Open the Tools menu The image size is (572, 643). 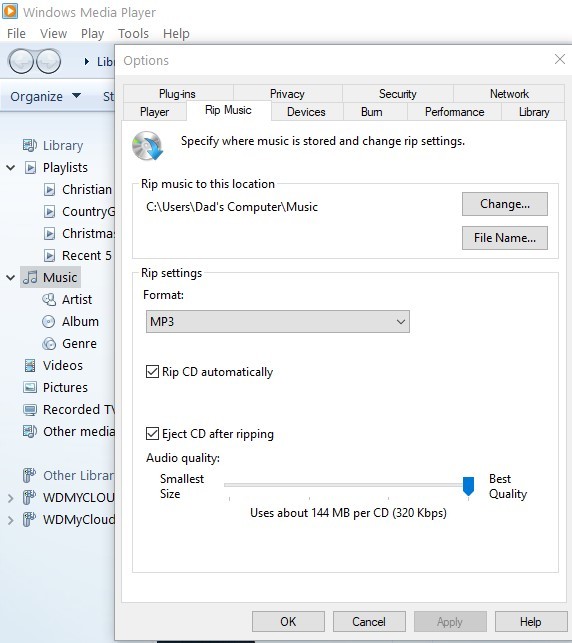tap(133, 34)
